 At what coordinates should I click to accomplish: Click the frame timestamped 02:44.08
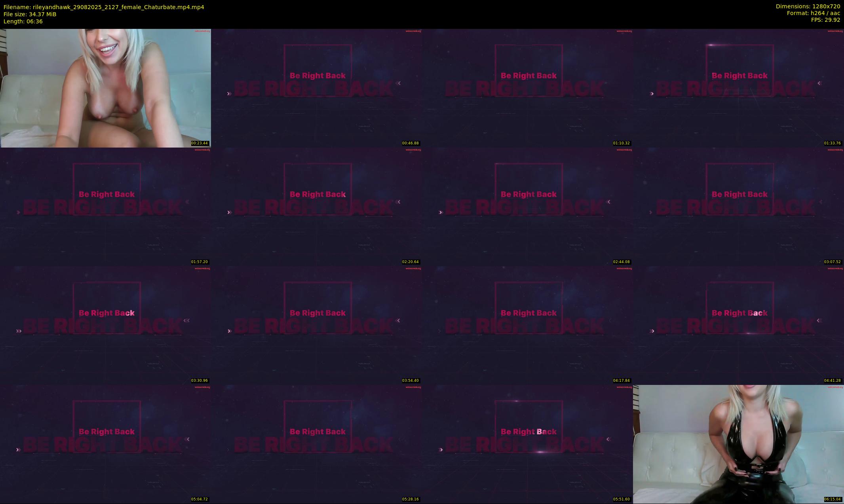[x=527, y=207]
